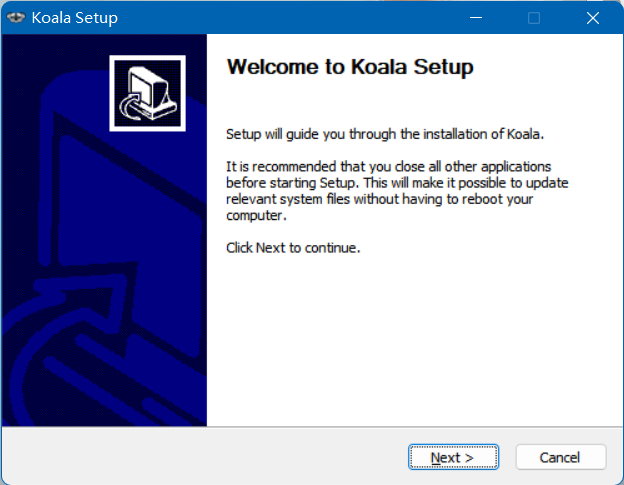Screen dimensions: 624x485
Task: Click the word 'computer.' ending the paragraph
Action: [256, 216]
